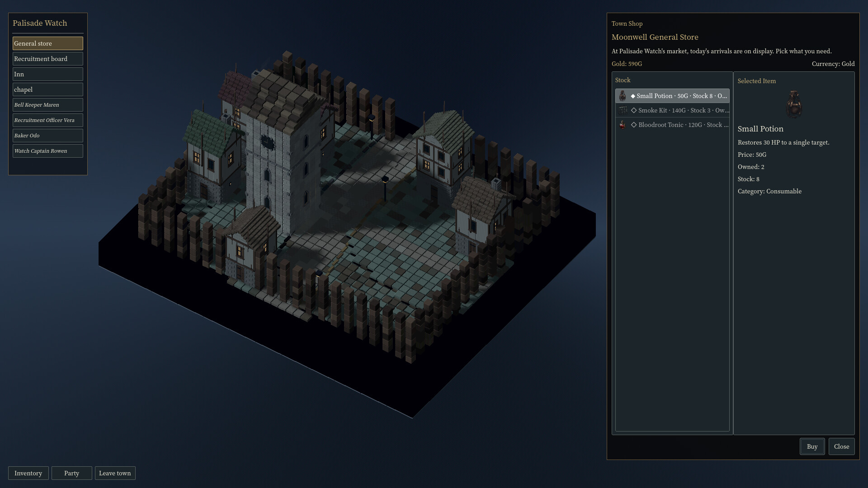Click the 'Owned: 2' detail line
This screenshot has width=868, height=488.
pyautogui.click(x=751, y=167)
